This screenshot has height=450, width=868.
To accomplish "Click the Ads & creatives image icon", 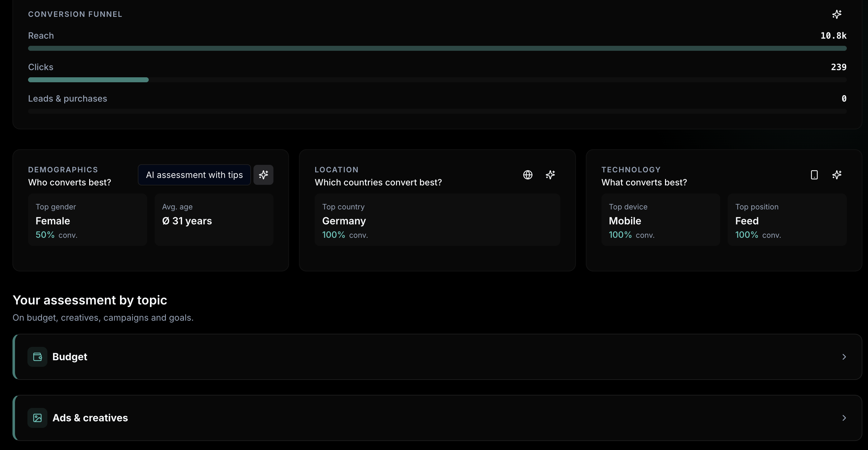I will [x=37, y=418].
